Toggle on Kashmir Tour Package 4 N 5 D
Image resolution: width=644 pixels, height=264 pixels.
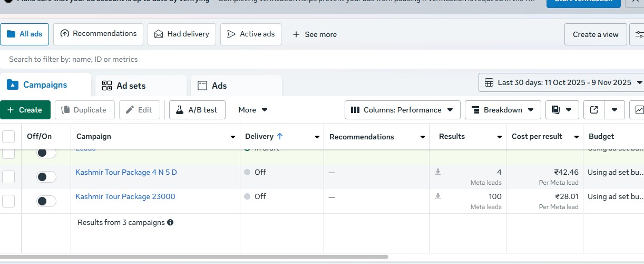point(46,177)
